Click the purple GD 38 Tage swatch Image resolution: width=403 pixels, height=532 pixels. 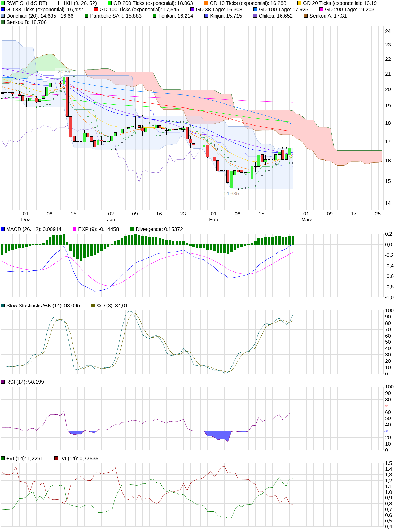point(192,10)
